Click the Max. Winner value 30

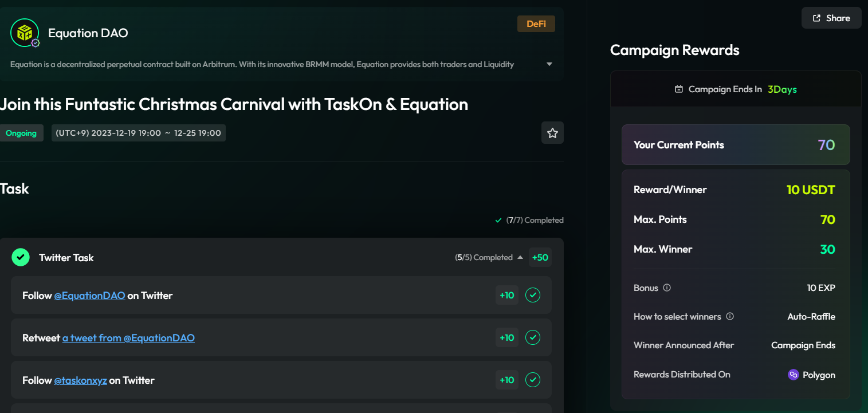point(827,249)
